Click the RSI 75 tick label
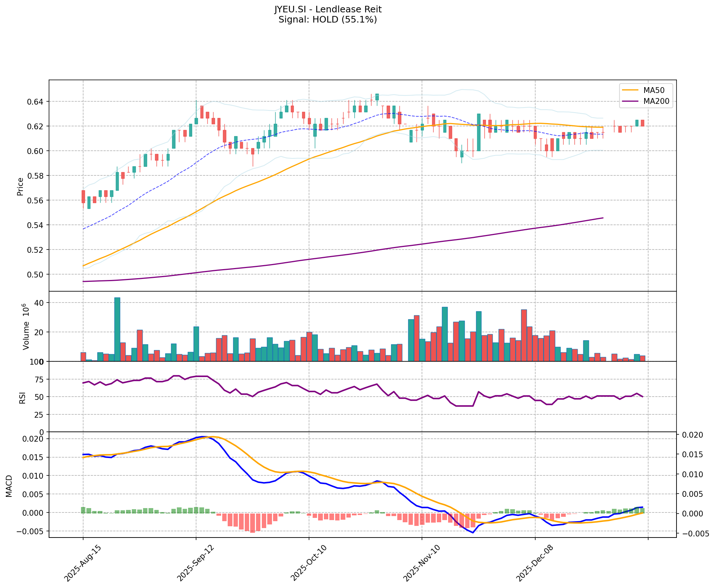This screenshot has height=588, width=715. pyautogui.click(x=38, y=380)
